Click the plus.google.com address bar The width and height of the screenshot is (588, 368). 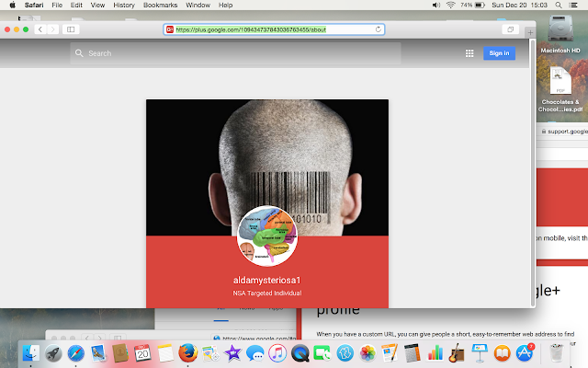pos(274,29)
